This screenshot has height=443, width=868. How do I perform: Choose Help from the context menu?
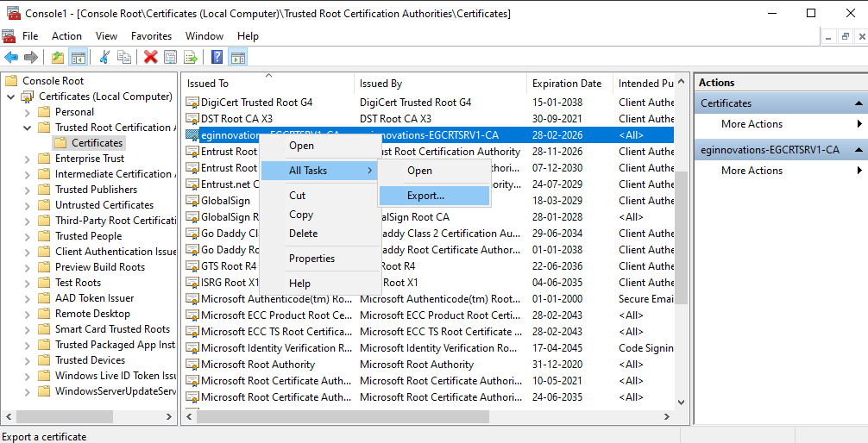coord(319,284)
